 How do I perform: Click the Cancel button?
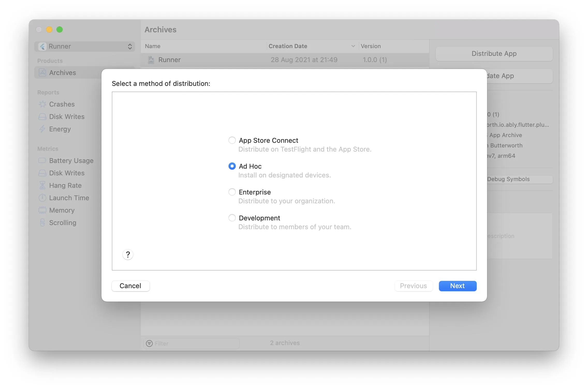click(130, 286)
